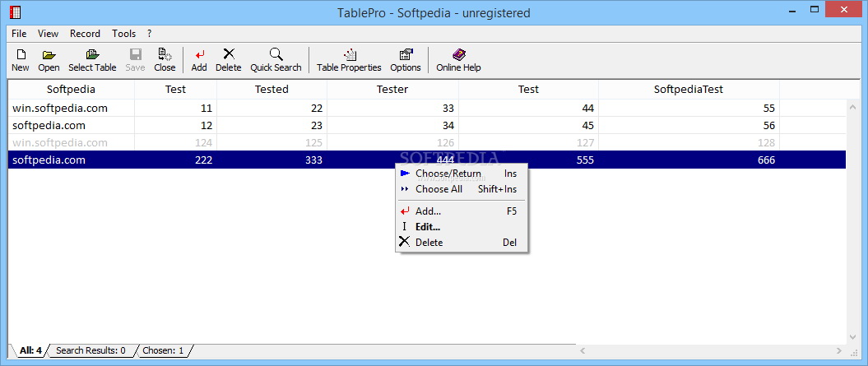Click value 555 in the highlighted row
Image resolution: width=868 pixels, height=366 pixels.
click(585, 160)
